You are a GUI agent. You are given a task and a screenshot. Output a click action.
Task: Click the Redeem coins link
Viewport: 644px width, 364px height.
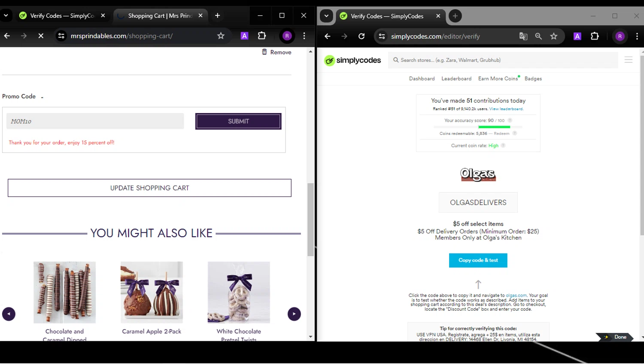[501, 134]
